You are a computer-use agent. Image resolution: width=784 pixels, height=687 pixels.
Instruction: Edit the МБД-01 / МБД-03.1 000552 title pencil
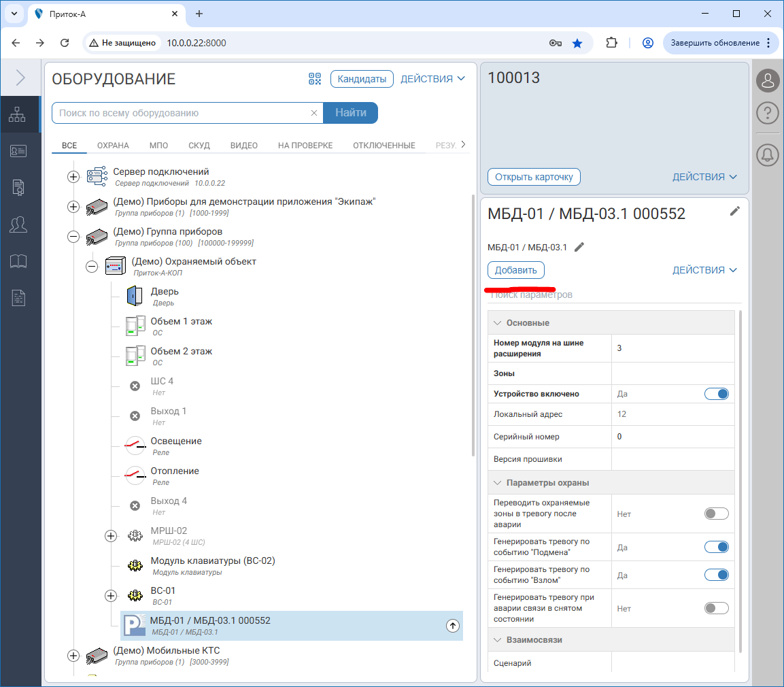coord(734,212)
